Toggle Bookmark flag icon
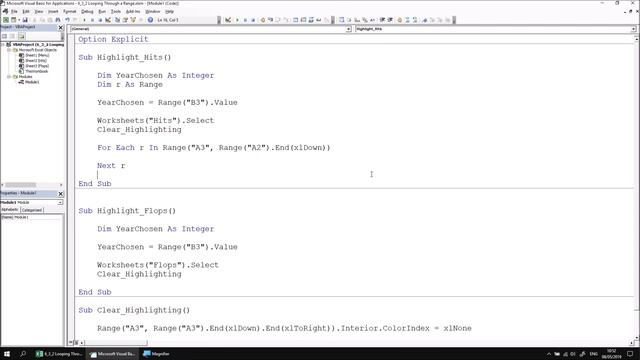 [424, 20]
